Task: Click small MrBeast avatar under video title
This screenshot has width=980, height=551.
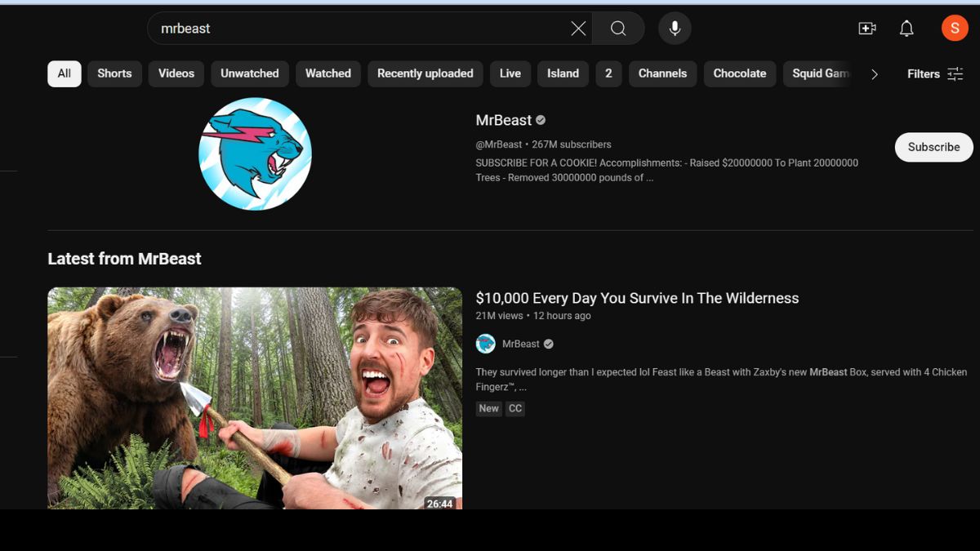Action: (486, 344)
